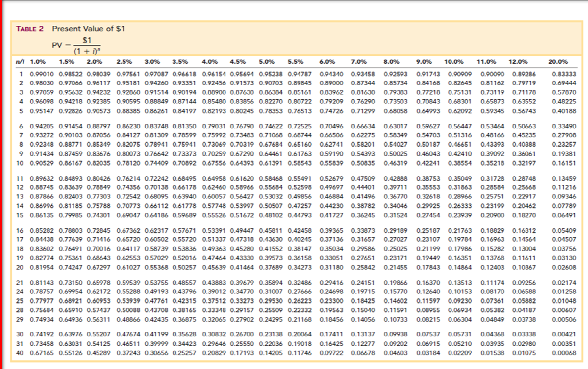Screen dimensions: 588x369
Task: Click value 0.54125 in row 31
Action: click(x=99, y=344)
